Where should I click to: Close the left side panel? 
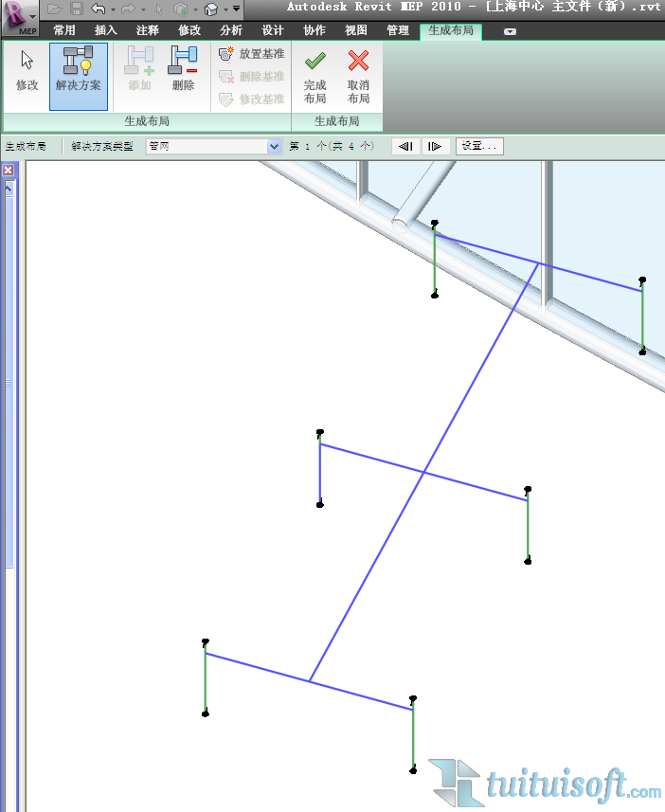click(8, 171)
